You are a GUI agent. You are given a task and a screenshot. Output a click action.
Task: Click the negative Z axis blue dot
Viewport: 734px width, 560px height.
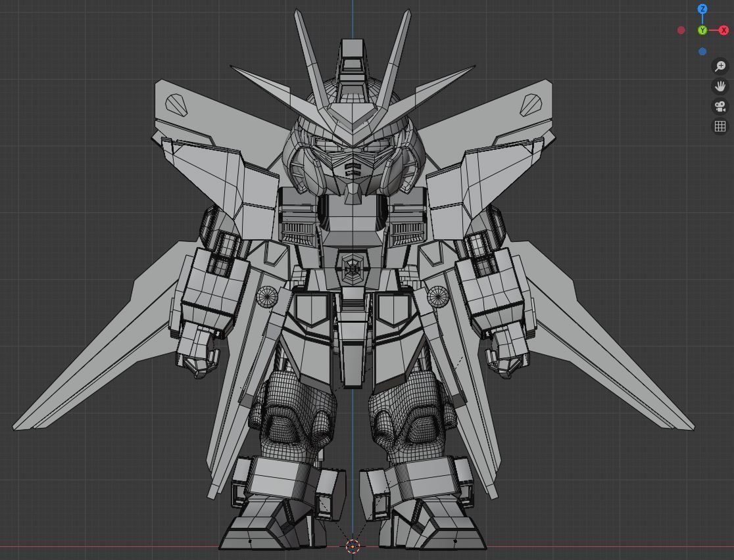coord(702,51)
